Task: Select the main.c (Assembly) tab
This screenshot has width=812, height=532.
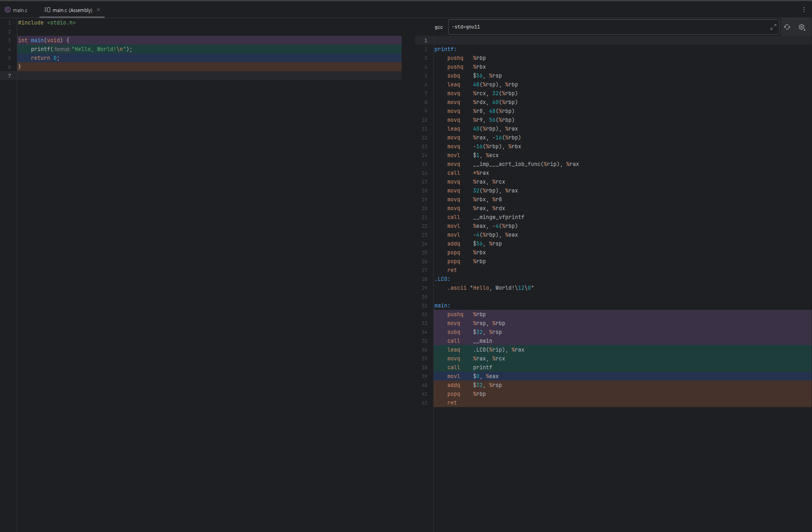Action: [x=72, y=10]
